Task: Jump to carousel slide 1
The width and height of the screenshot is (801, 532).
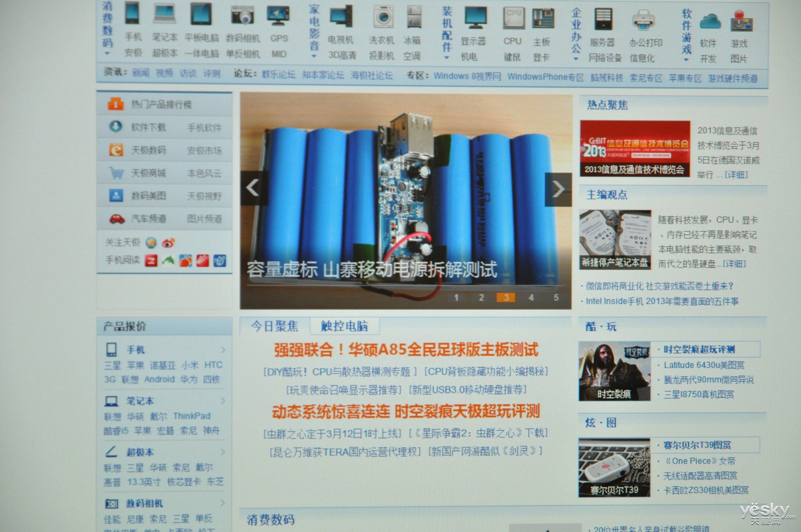Action: click(456, 297)
